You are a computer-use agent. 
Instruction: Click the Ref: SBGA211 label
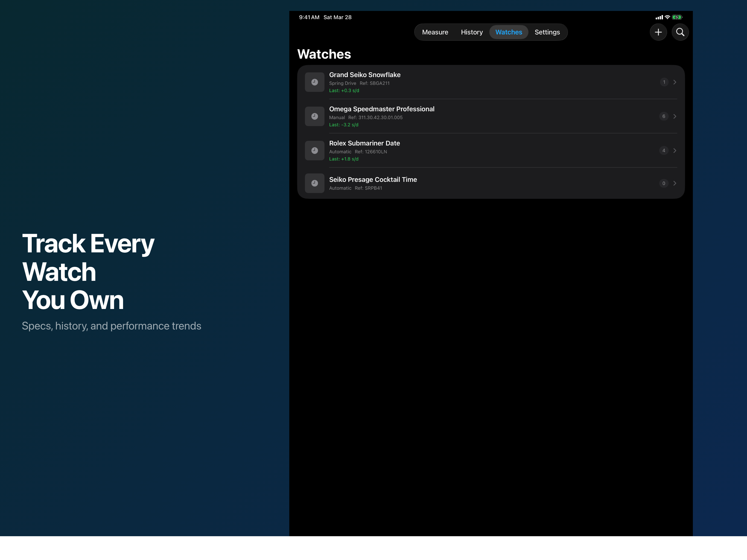coord(374,83)
